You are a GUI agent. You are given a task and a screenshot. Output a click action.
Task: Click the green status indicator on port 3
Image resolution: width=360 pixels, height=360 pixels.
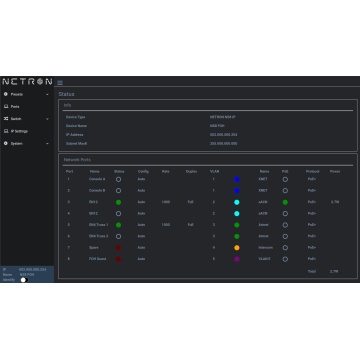[x=118, y=202]
